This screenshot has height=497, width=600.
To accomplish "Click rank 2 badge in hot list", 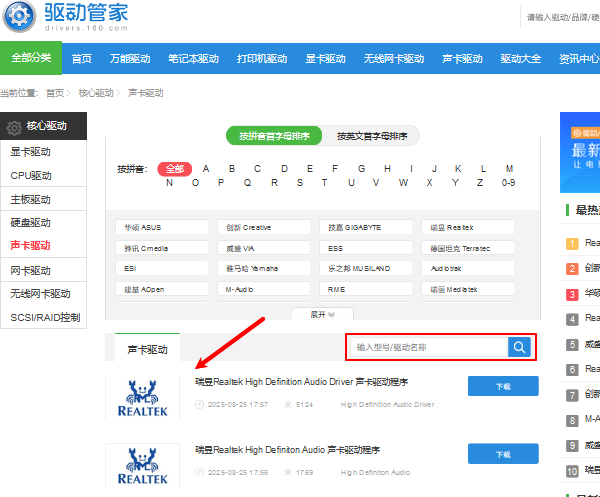I will coord(572,269).
